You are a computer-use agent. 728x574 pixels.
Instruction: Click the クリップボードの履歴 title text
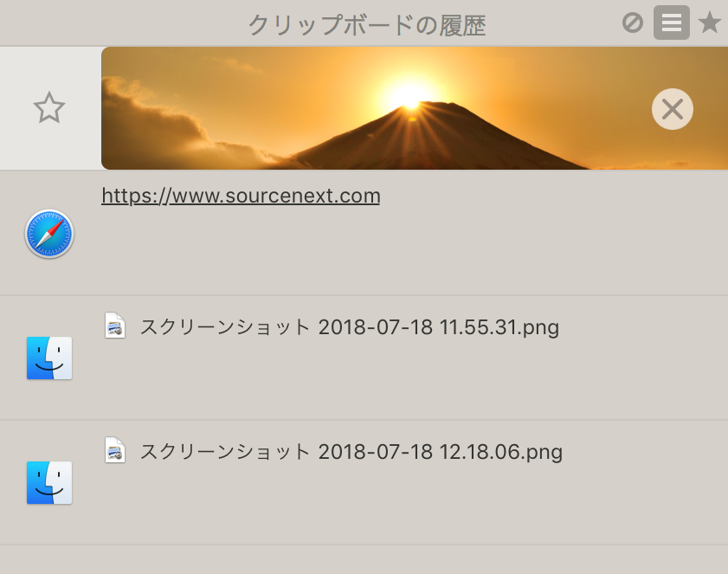367,23
